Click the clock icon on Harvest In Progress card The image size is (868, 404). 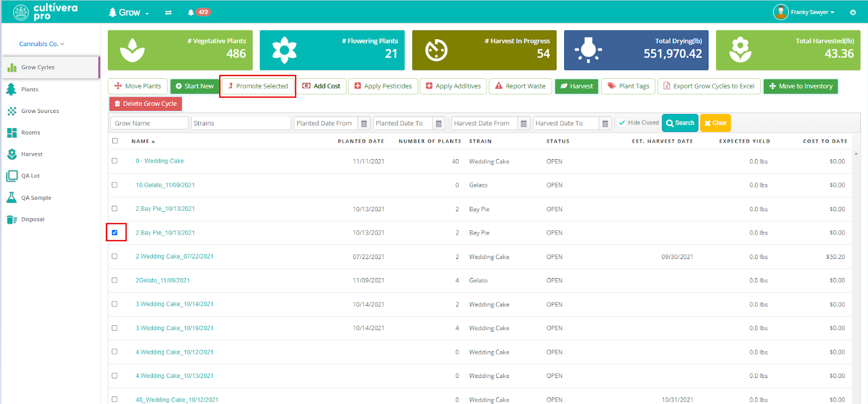pyautogui.click(x=436, y=50)
